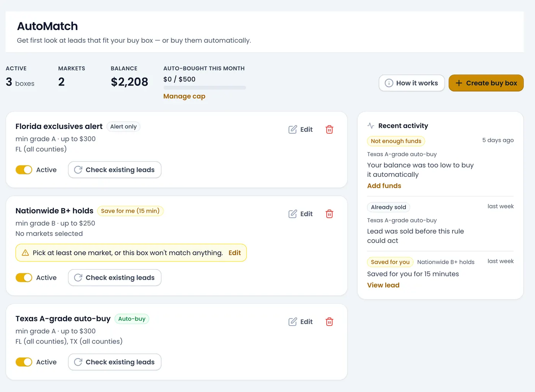Click the Already sold tag
The height and width of the screenshot is (392, 535).
pos(389,207)
